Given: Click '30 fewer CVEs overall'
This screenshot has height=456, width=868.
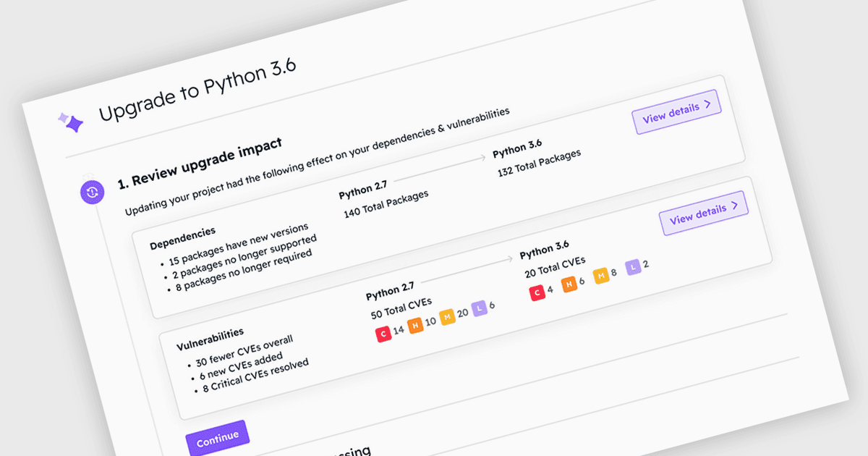Looking at the screenshot, I should click(243, 351).
